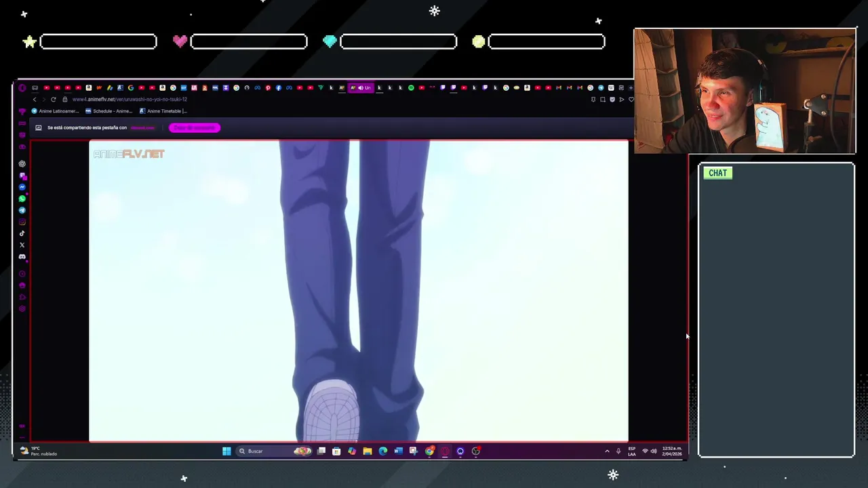Image resolution: width=868 pixels, height=488 pixels.
Task: Focus the animeflv.net address bar
Action: (x=129, y=99)
